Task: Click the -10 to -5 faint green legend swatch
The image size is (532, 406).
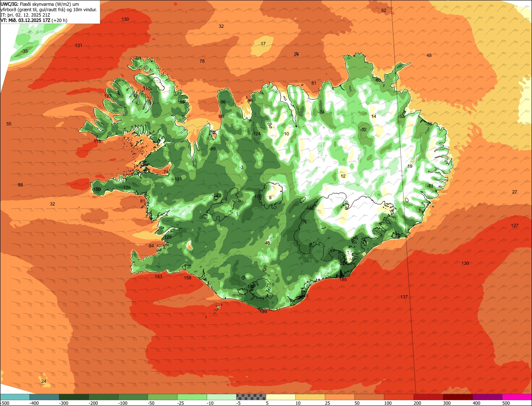Action: 222,396
